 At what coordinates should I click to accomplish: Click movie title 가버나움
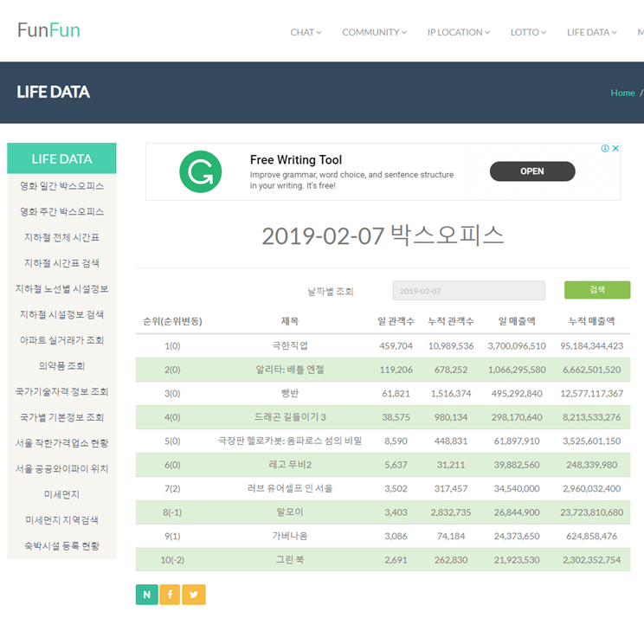(290, 536)
